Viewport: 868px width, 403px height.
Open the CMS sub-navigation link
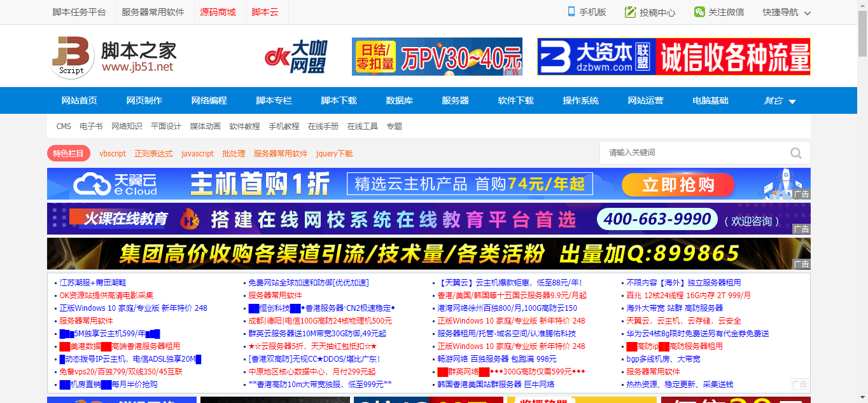pos(64,126)
